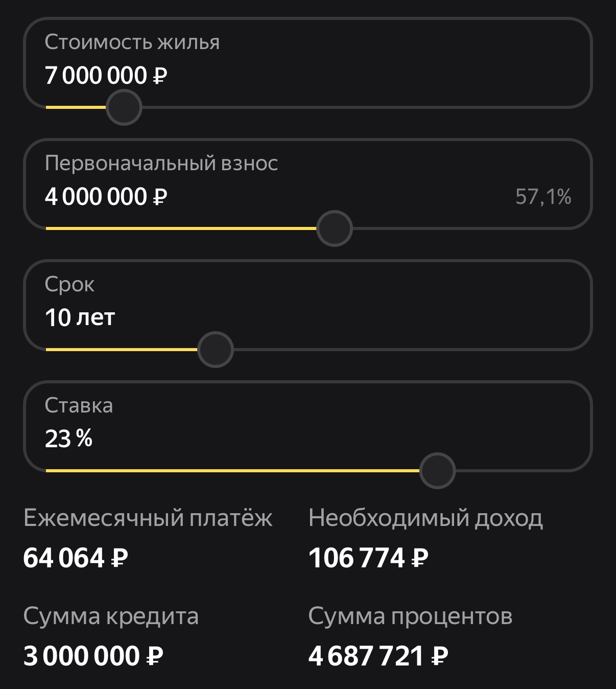This screenshot has width=616, height=689.
Task: Click the Ставка slider handle
Action: coord(437,471)
